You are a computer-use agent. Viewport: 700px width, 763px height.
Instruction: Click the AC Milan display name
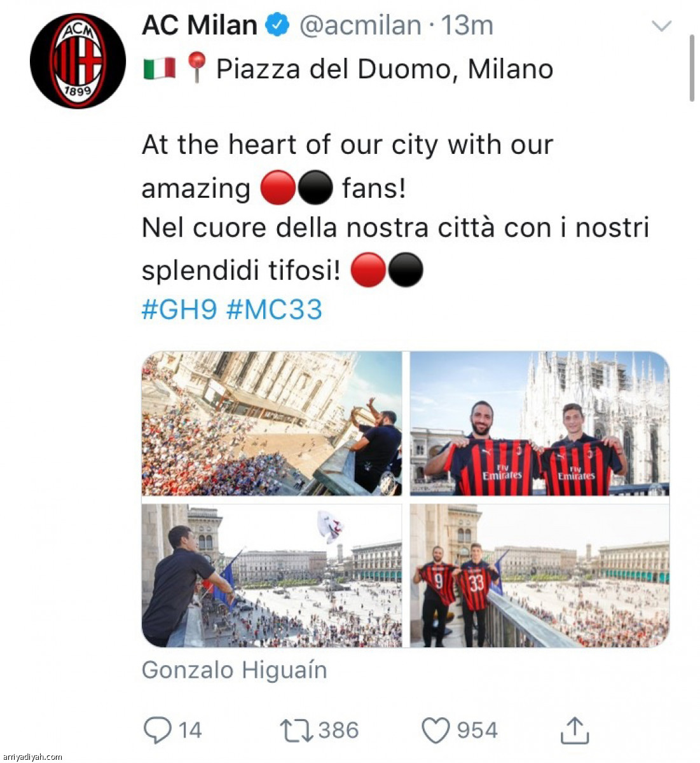tap(199, 25)
